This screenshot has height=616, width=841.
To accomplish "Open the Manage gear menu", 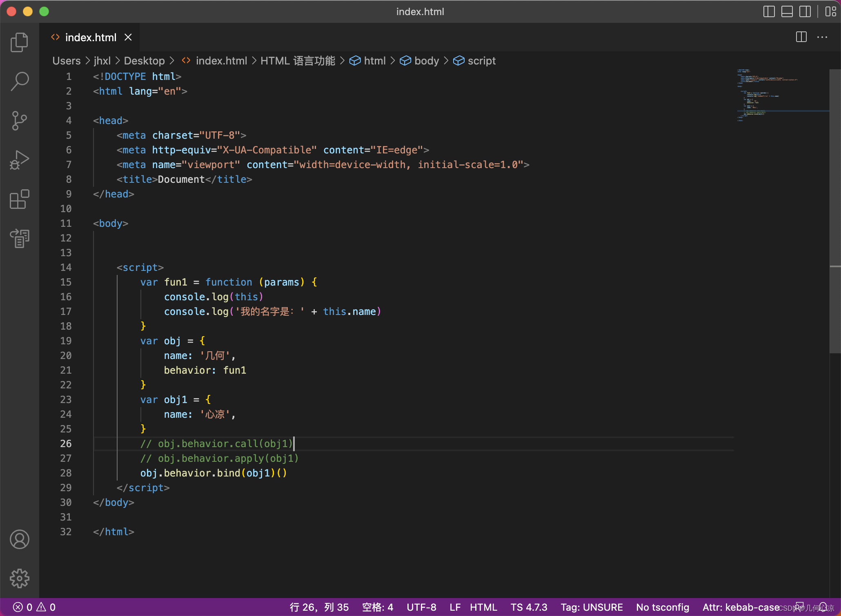I will (19, 578).
